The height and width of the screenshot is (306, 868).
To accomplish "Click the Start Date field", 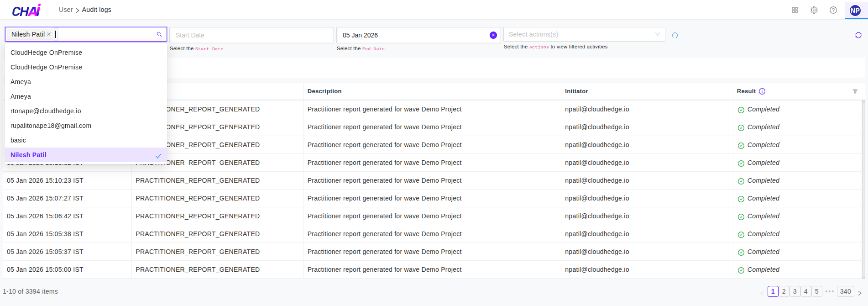I will 251,35.
